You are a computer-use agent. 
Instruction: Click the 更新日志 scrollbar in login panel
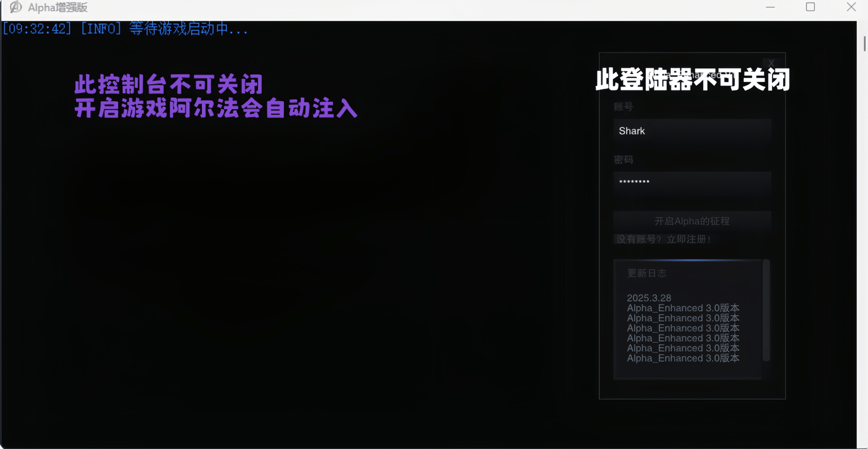pyautogui.click(x=766, y=310)
